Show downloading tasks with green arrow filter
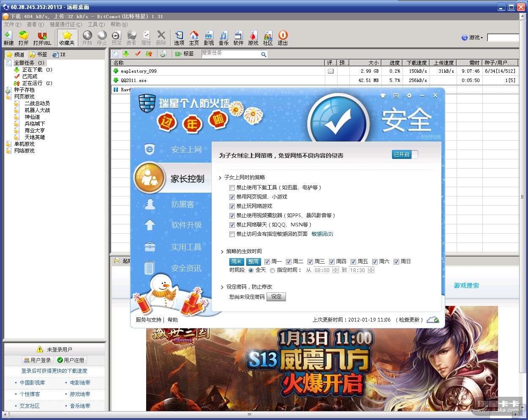Image resolution: width=528 pixels, height=420 pixels. 126,54
